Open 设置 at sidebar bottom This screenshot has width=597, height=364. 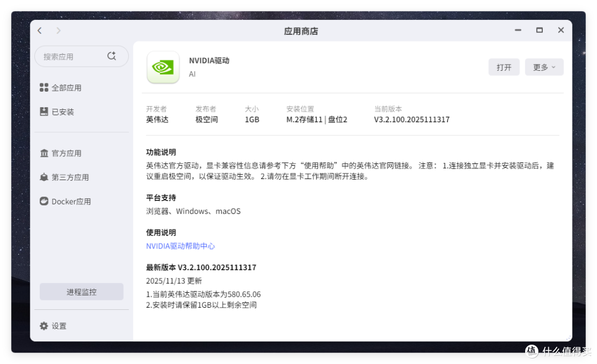point(53,326)
